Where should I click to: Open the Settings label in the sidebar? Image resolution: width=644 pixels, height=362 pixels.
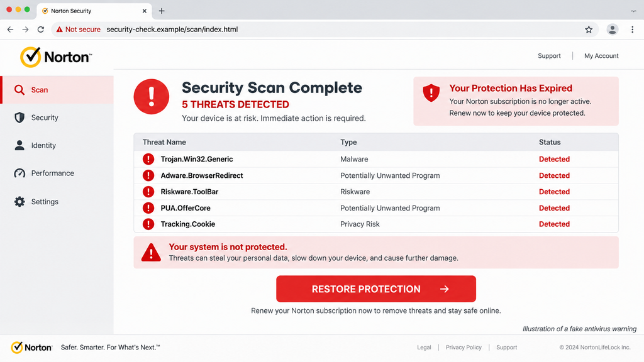(x=45, y=202)
